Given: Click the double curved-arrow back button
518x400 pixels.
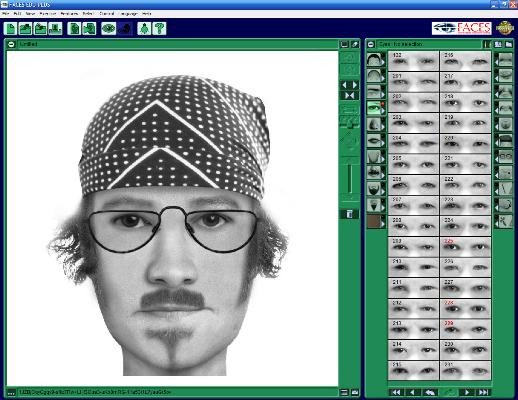Looking at the screenshot, I should pyautogui.click(x=430, y=392).
